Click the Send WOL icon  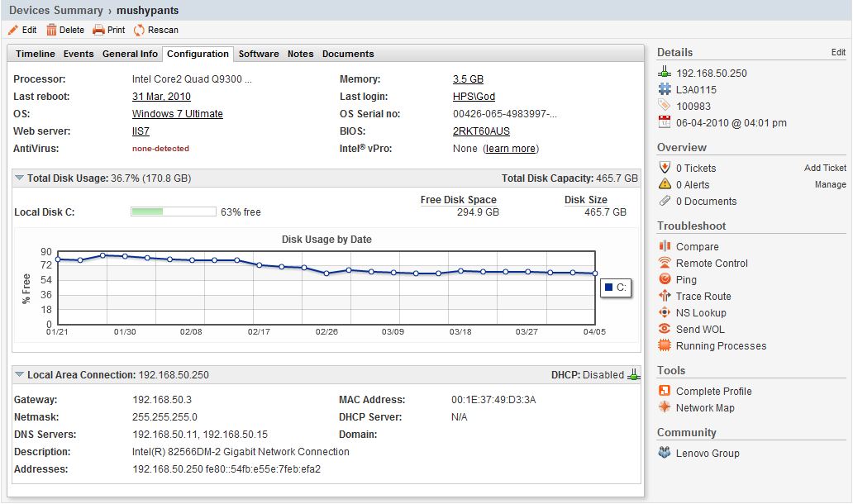tap(665, 328)
